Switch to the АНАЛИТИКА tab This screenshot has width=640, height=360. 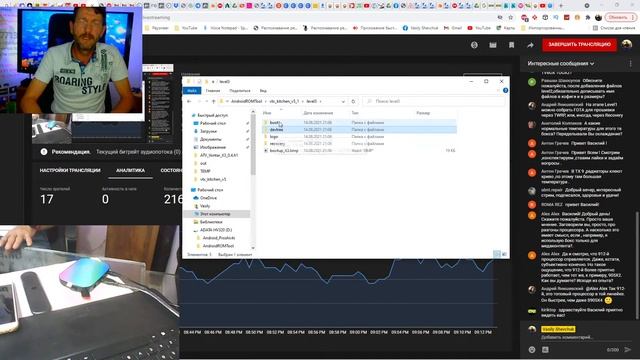point(130,170)
